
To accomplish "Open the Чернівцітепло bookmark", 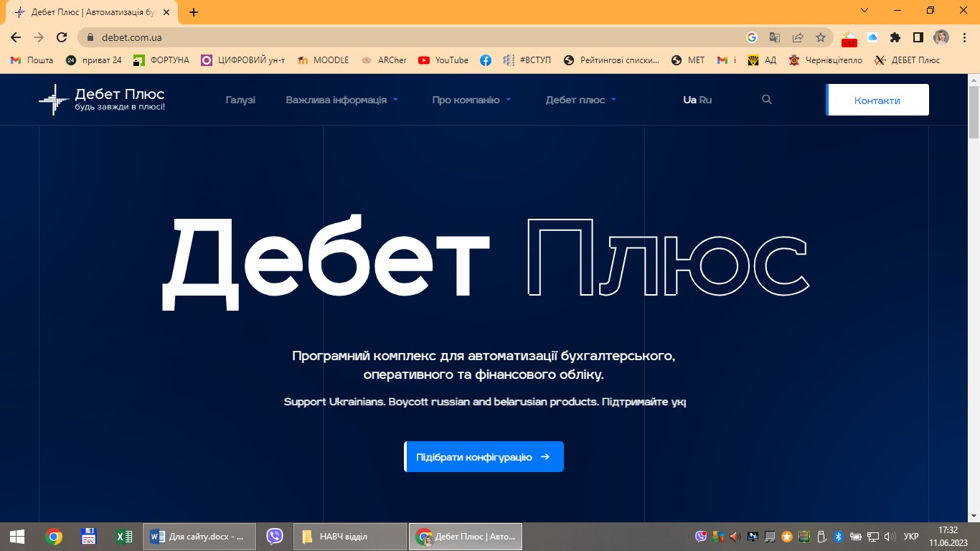I will pyautogui.click(x=826, y=60).
